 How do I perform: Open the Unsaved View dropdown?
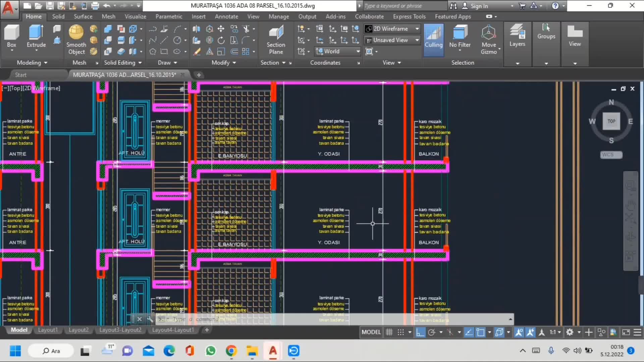pos(392,40)
